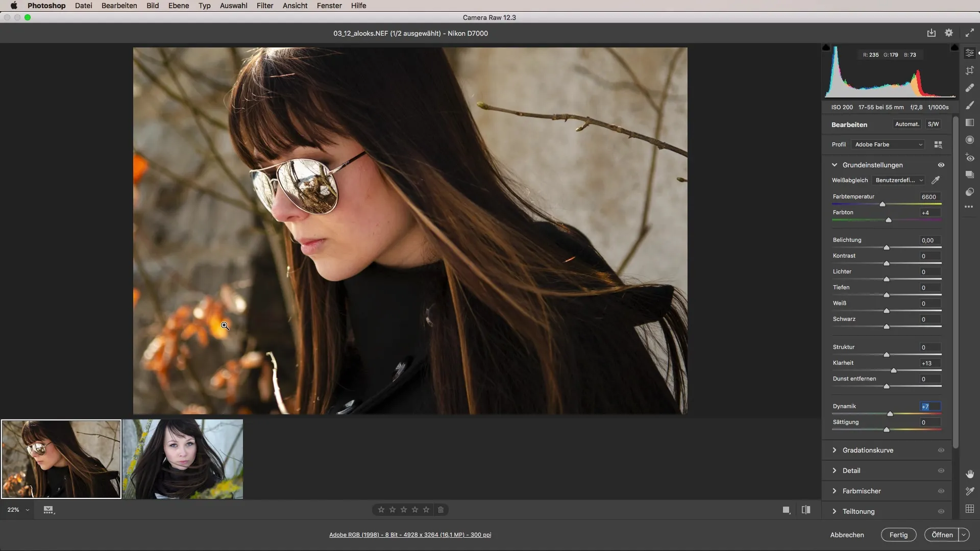Image resolution: width=980 pixels, height=551 pixels.
Task: Open workflow options Adobe RGB link
Action: [x=410, y=535]
